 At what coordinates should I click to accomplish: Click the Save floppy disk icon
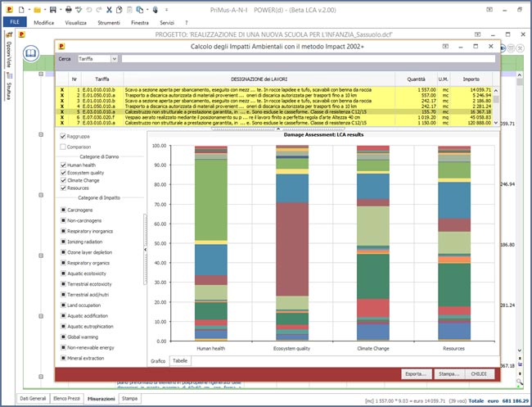point(53,10)
